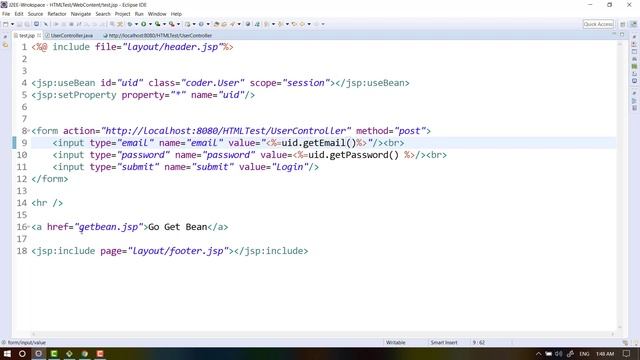Click the ENG language indicator

coord(584,353)
